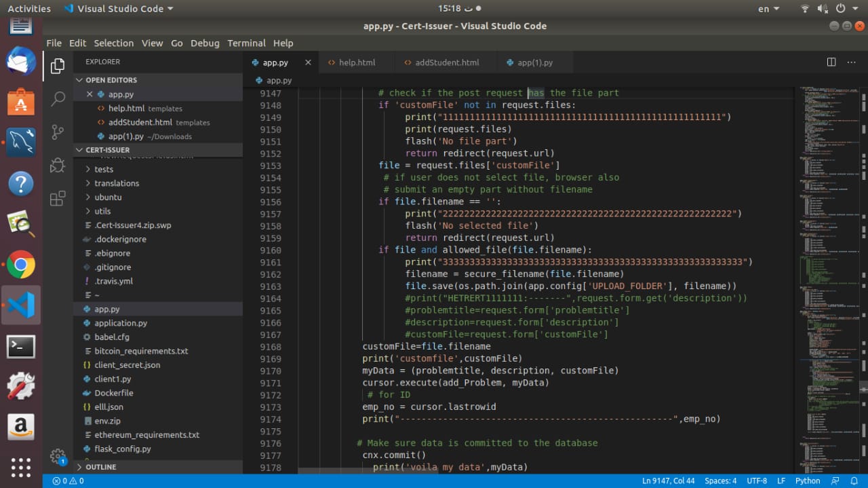Open the Debug view in activity bar

coord(58,166)
